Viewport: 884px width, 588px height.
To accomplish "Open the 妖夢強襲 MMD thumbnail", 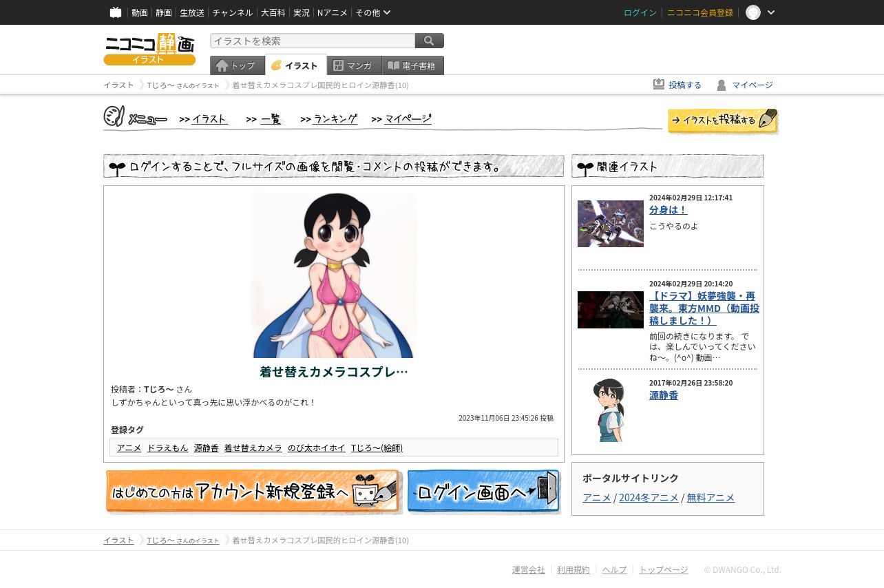I will (611, 310).
